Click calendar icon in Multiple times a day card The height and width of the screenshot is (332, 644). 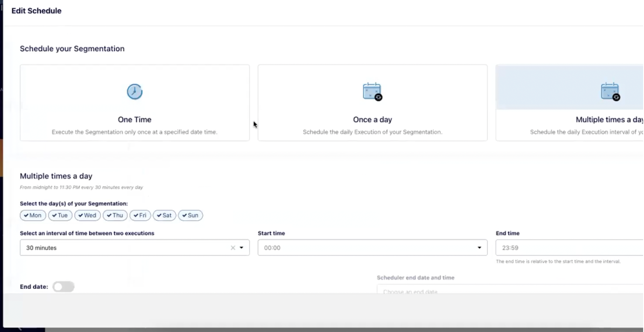(x=610, y=92)
